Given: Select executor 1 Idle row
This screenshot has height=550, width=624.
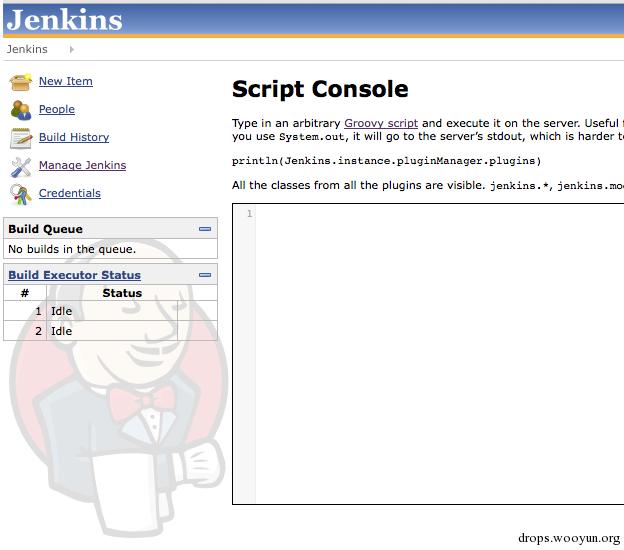Looking at the screenshot, I should (x=110, y=311).
